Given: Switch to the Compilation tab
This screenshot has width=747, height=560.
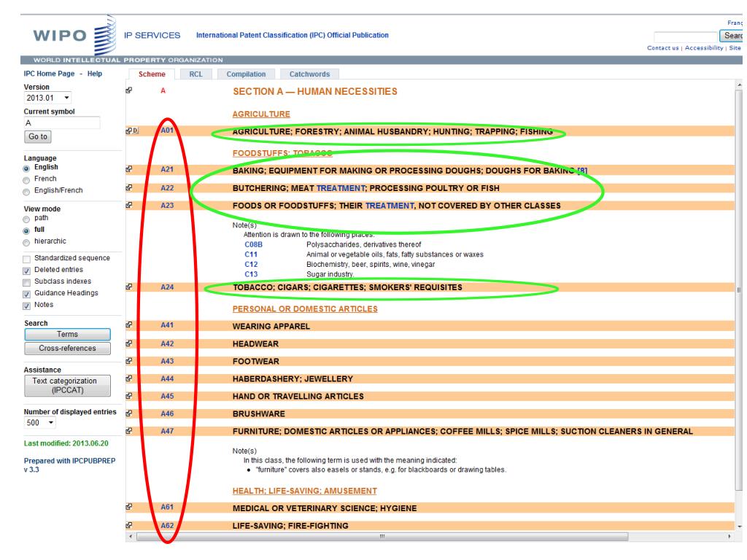Looking at the screenshot, I should 246,74.
